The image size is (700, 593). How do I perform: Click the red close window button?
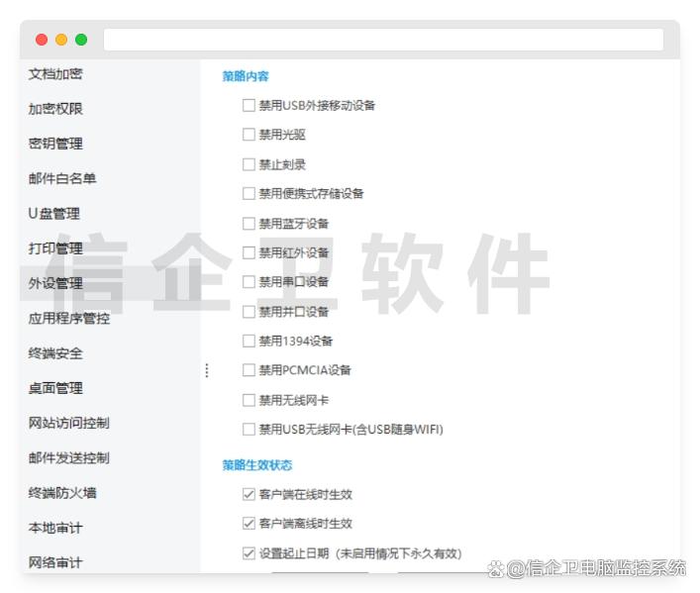coord(42,40)
